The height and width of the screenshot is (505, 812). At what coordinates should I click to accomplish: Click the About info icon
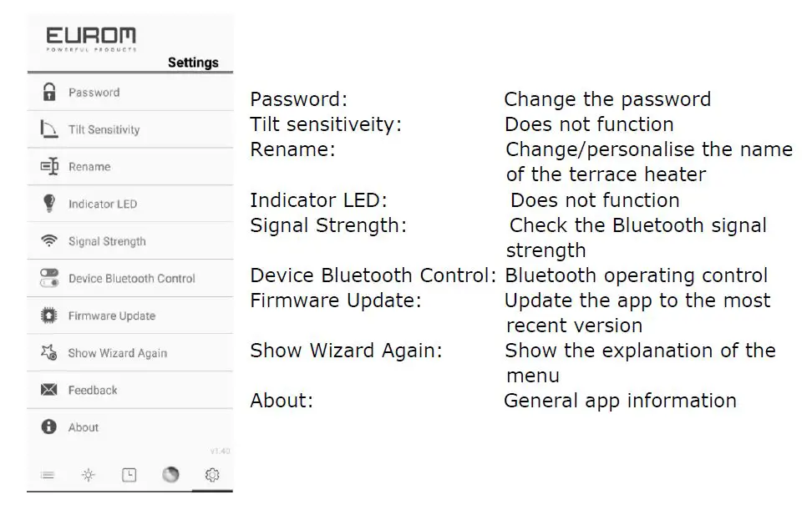tap(49, 427)
